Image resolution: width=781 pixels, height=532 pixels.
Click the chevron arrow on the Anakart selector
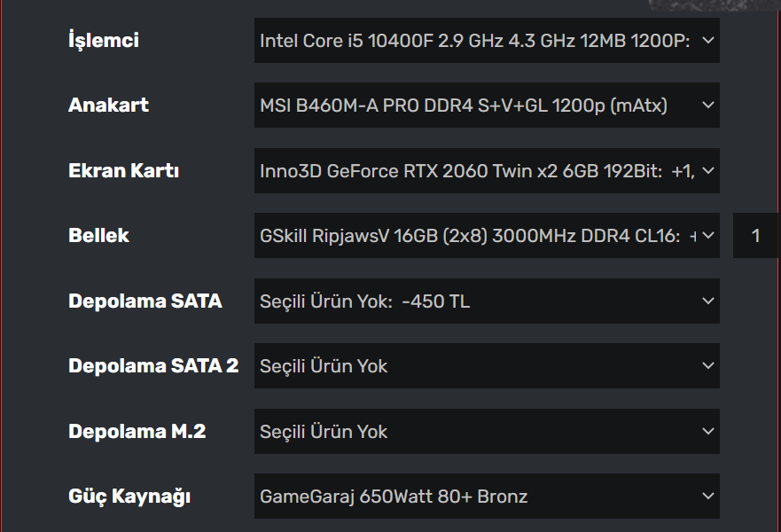(x=707, y=106)
